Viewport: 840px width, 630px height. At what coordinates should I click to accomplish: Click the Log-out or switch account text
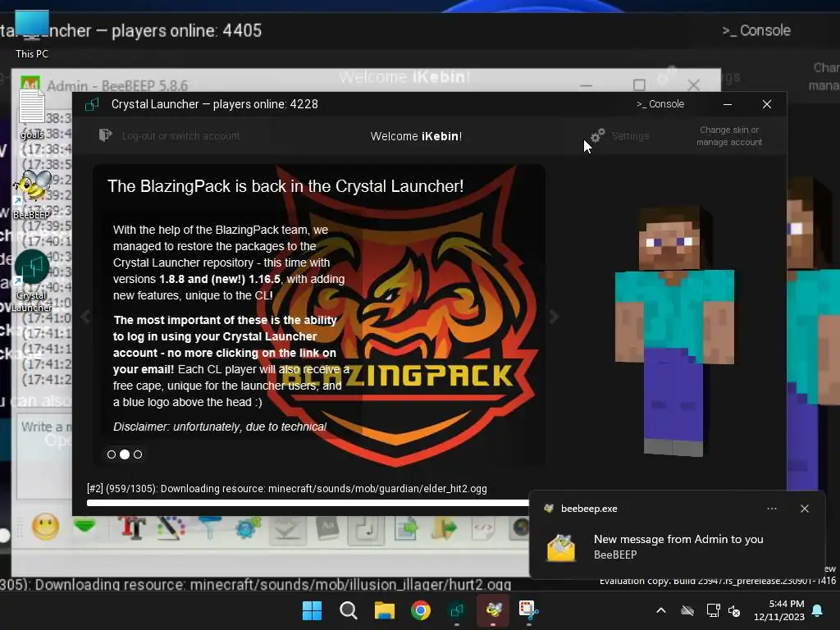(180, 136)
